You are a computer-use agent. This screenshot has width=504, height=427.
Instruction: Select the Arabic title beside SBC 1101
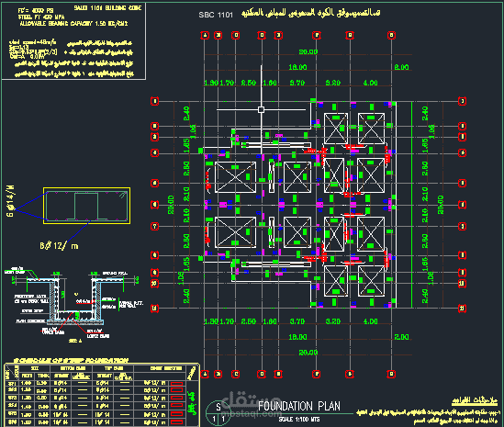coord(311,13)
